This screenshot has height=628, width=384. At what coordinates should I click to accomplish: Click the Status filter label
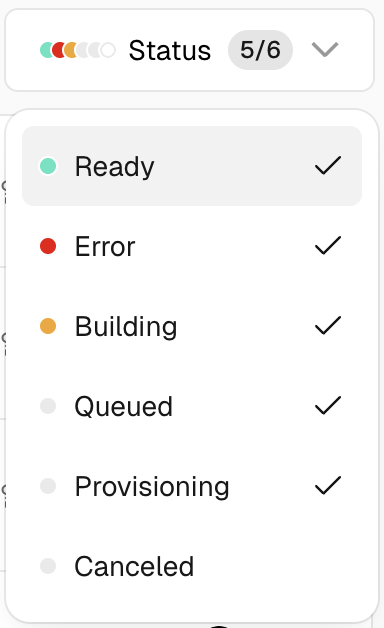(x=170, y=50)
